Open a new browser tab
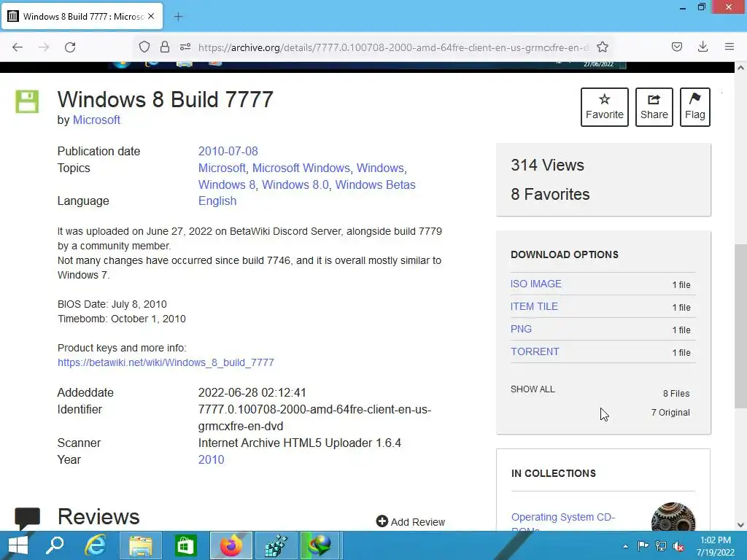 pos(178,17)
